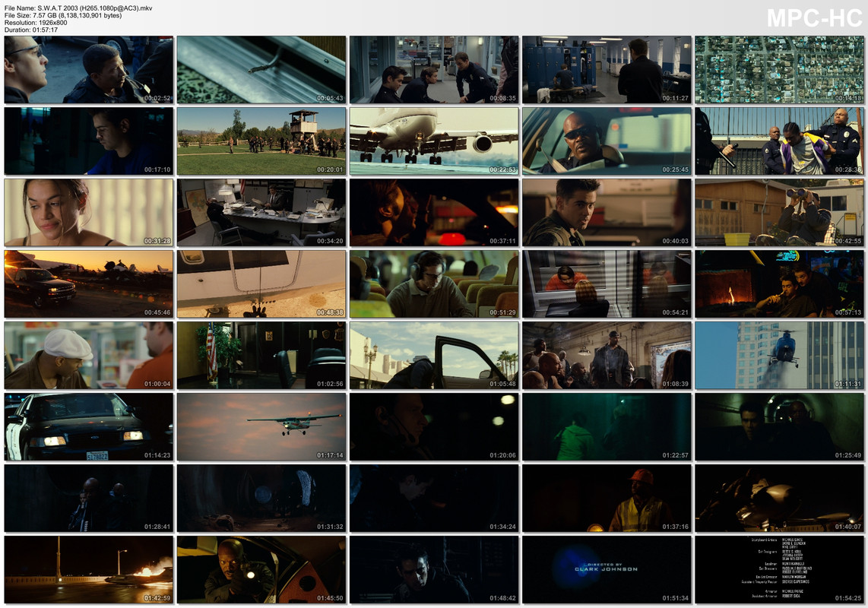Open the hard hat worker frame at 01:37:16

pyautogui.click(x=607, y=499)
